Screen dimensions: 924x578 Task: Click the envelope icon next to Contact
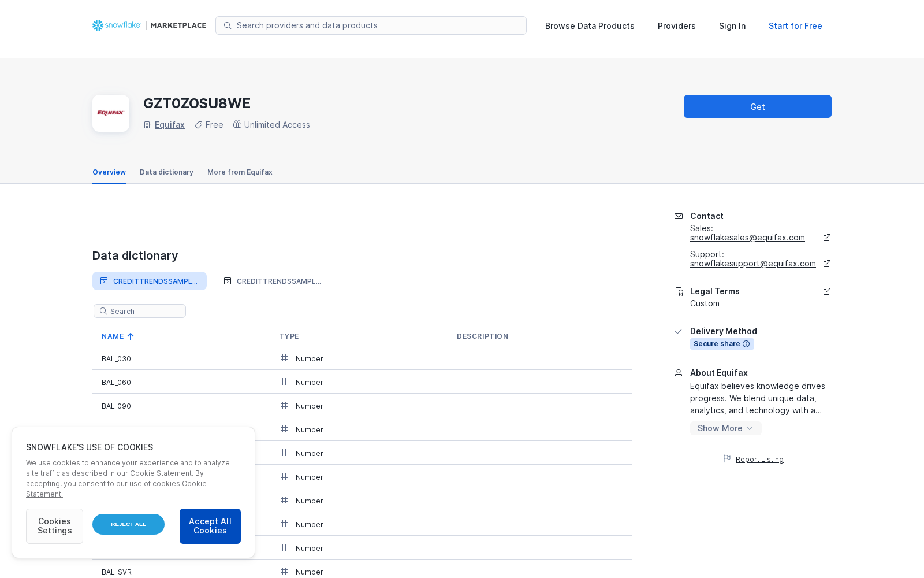pyautogui.click(x=679, y=216)
